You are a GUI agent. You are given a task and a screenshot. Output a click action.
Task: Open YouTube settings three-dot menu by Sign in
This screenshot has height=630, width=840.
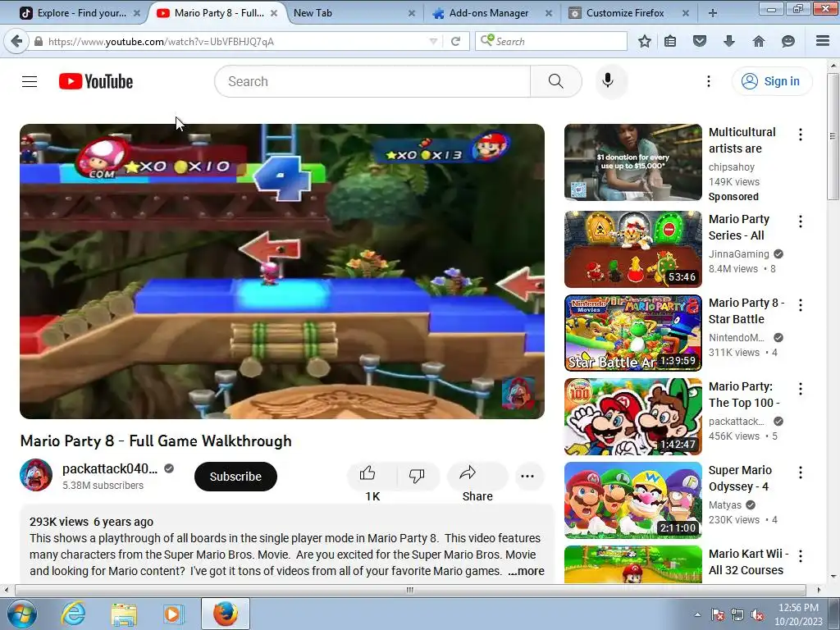[x=708, y=81]
